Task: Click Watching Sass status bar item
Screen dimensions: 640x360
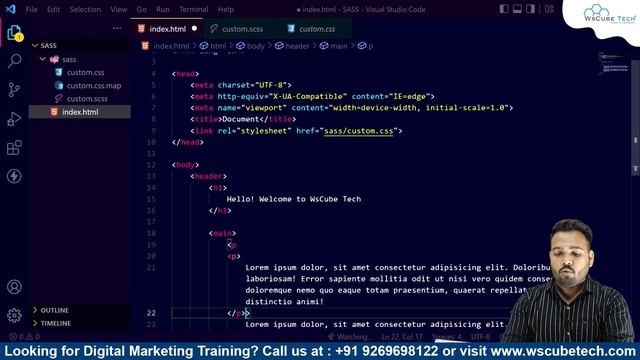Action: tap(348, 337)
